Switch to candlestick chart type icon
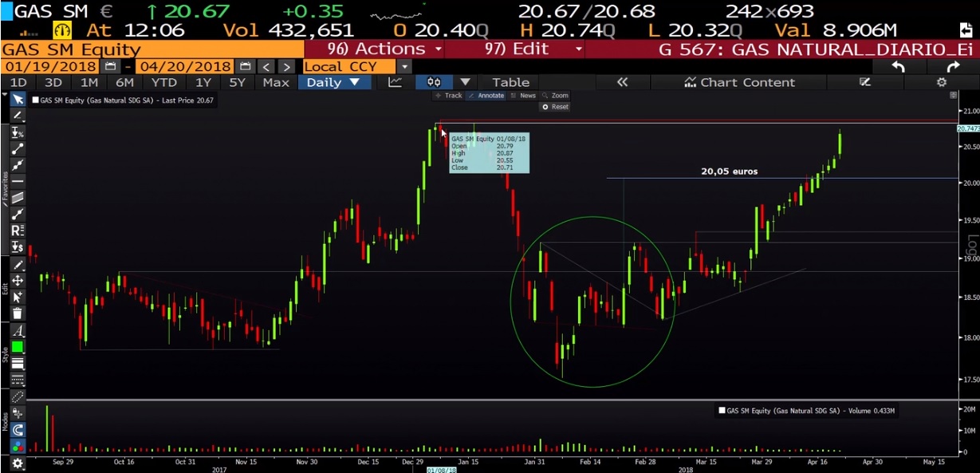The image size is (980, 473). (434, 82)
